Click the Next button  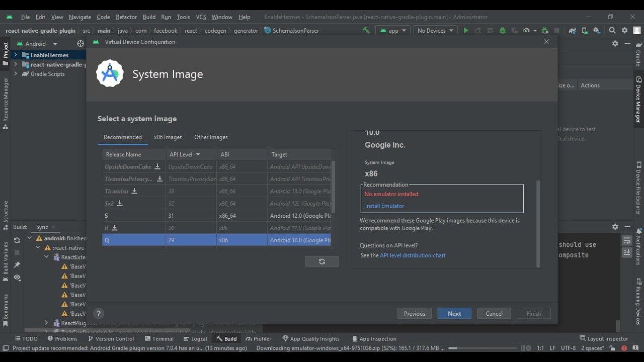pos(454,313)
